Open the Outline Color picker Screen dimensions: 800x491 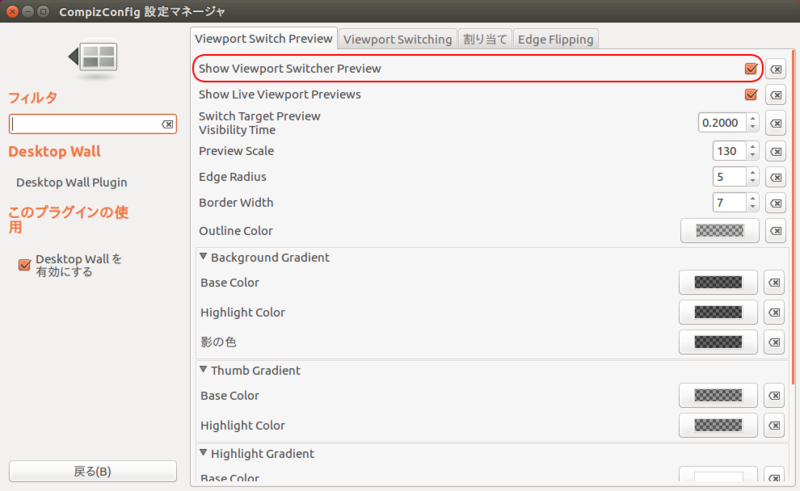[x=719, y=231]
